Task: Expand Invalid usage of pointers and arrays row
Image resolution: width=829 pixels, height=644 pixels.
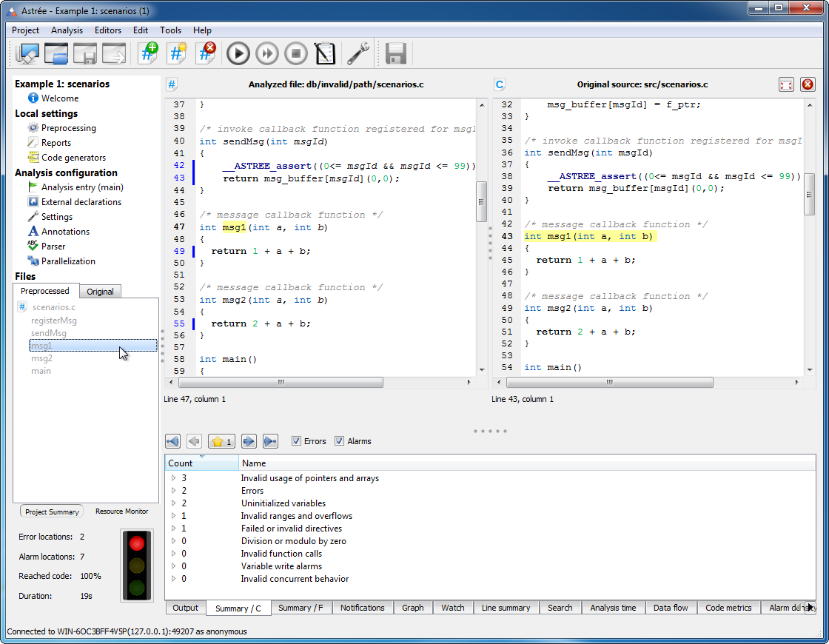Action: tap(173, 478)
